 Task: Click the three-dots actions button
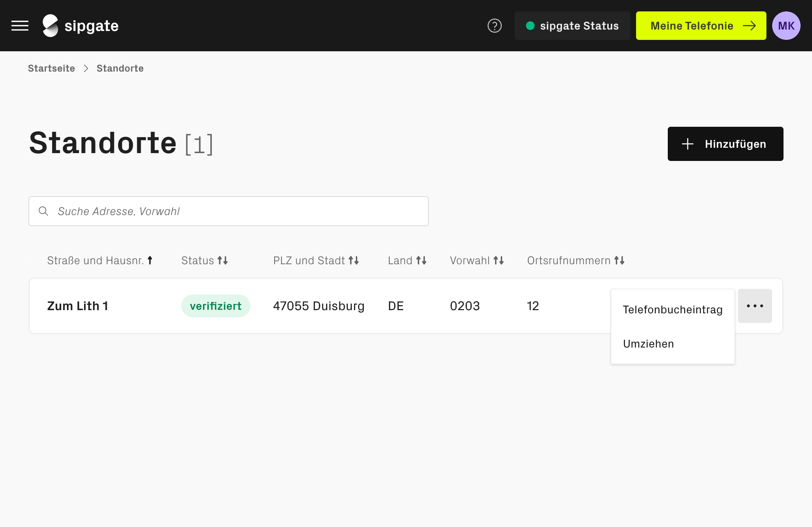tap(755, 306)
